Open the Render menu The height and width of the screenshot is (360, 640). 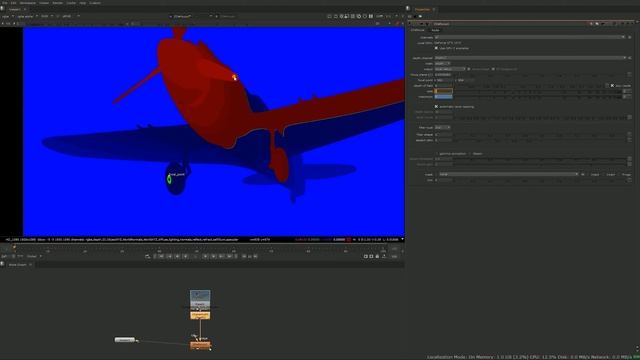[58, 3]
